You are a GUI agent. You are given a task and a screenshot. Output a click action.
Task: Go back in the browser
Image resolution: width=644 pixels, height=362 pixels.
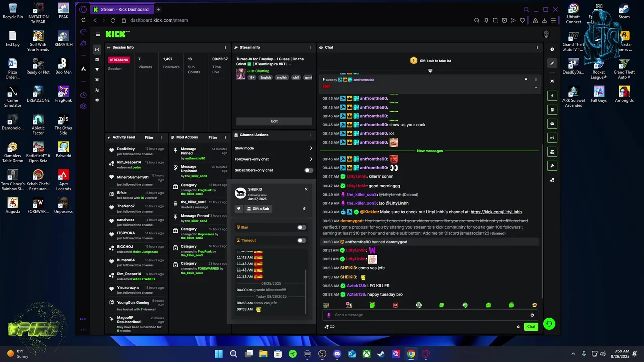pos(95,20)
